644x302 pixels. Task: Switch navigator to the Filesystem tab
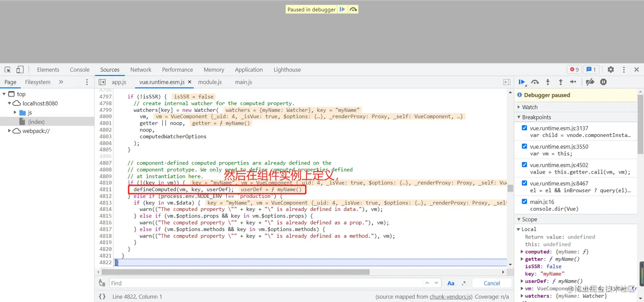[x=37, y=82]
